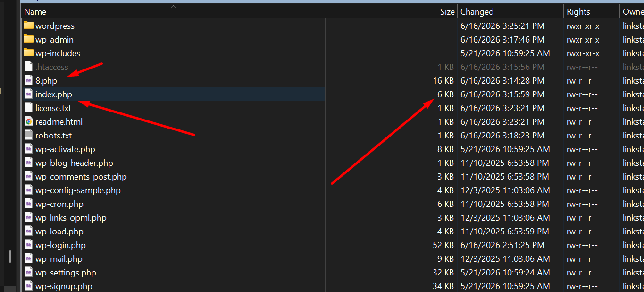The width and height of the screenshot is (644, 292).
Task: Click changed date 6/16/2026 3:15:59 PM
Action: (x=502, y=94)
